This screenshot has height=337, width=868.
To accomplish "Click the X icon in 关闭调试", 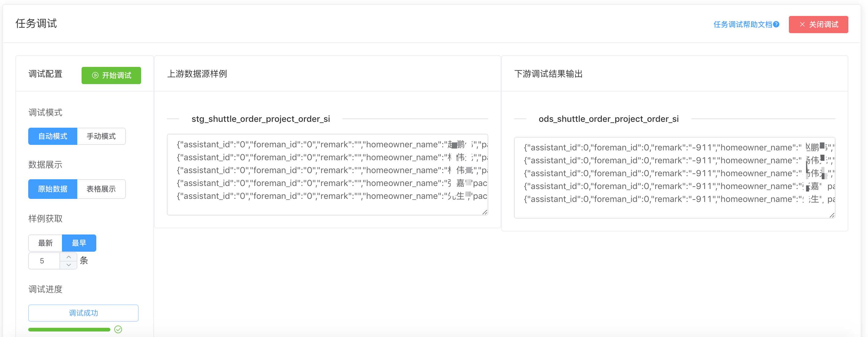I will click(802, 24).
